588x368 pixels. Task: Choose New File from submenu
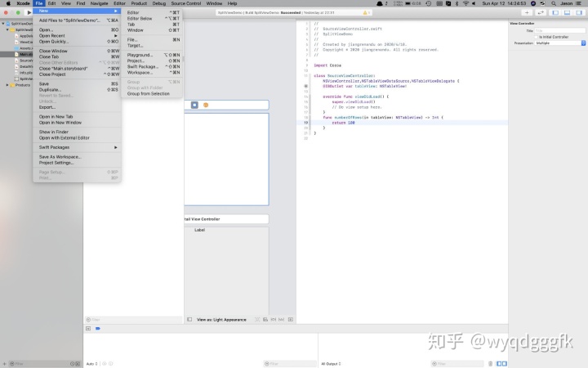(x=152, y=39)
